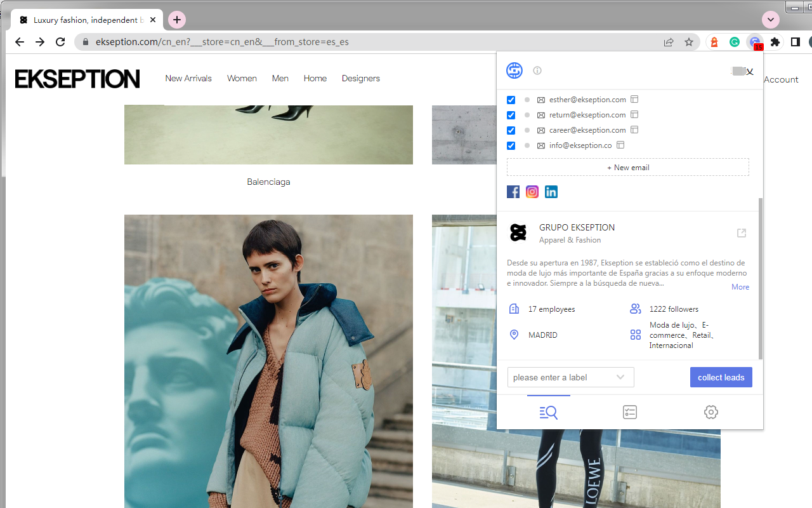
Task: Click More to expand company description
Action: point(740,287)
